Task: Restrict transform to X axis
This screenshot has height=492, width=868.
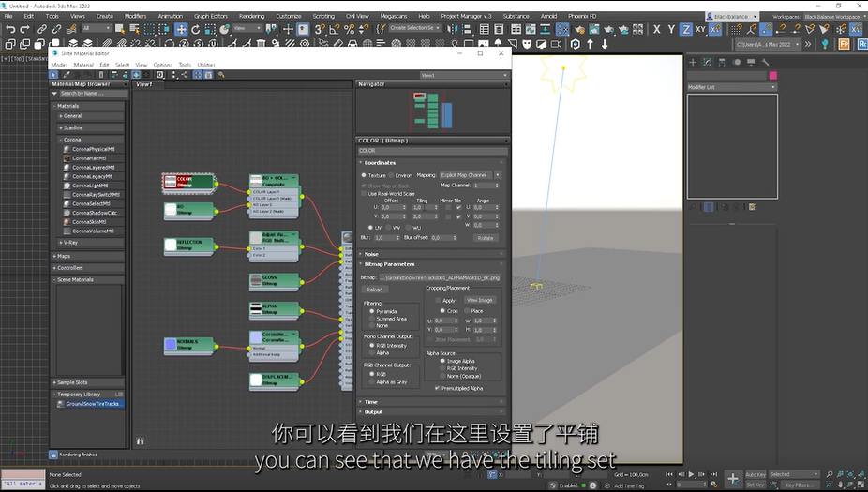Action: coord(656,29)
